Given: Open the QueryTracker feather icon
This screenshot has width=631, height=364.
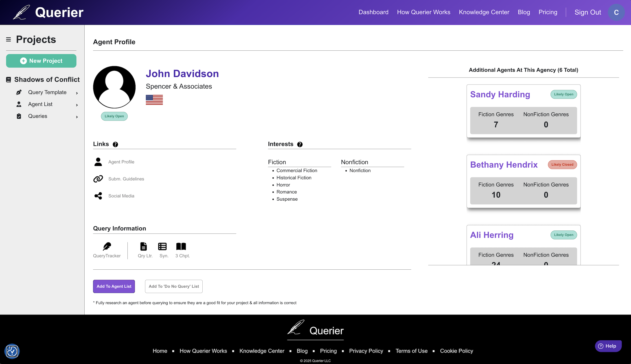Looking at the screenshot, I should click(x=107, y=247).
